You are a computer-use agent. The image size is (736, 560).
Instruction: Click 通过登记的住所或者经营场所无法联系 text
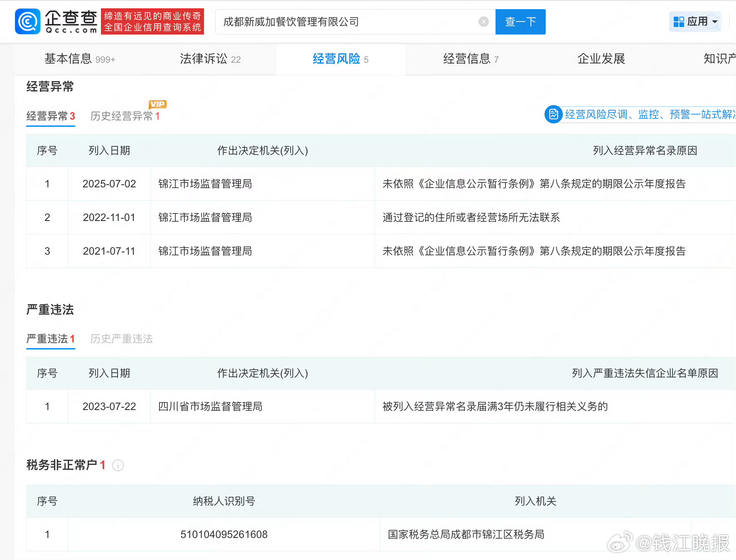tap(471, 218)
